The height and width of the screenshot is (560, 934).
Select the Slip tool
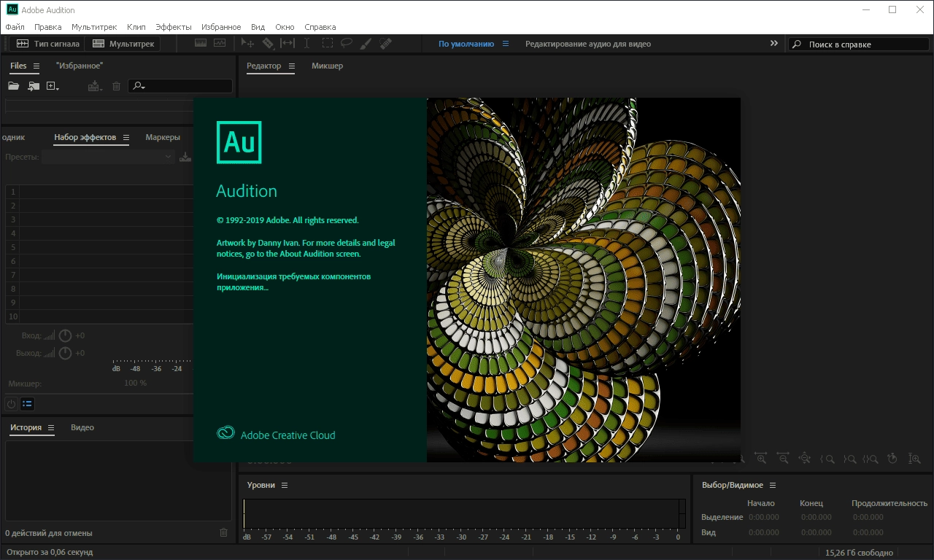(x=287, y=44)
